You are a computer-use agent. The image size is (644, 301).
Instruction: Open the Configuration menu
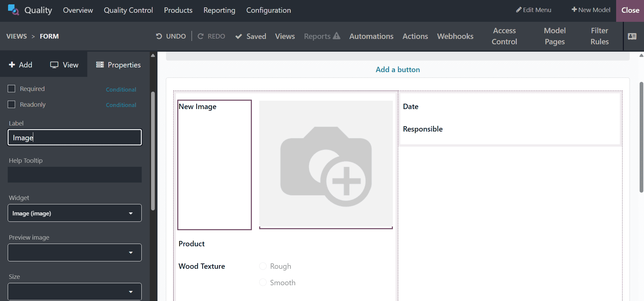pyautogui.click(x=269, y=10)
